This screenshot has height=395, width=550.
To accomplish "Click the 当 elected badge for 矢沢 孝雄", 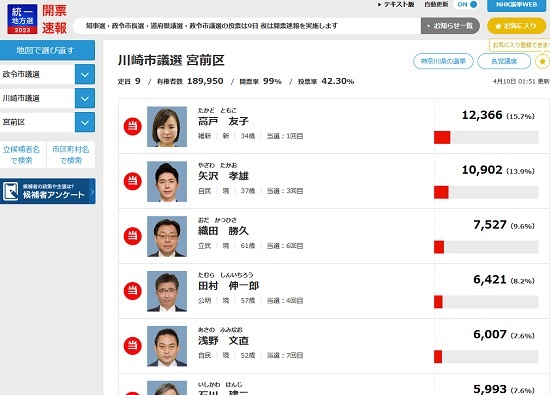I will click(132, 181).
